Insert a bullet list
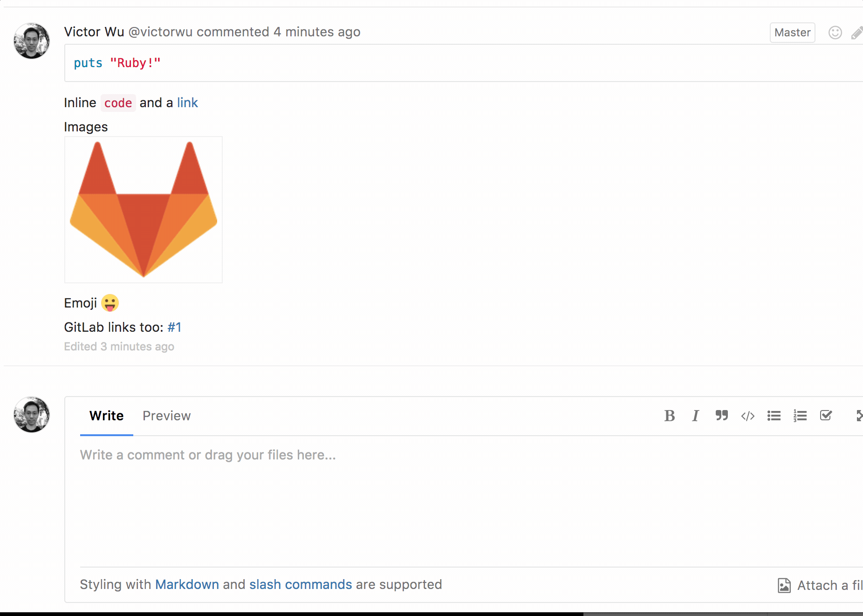 pos(774,416)
